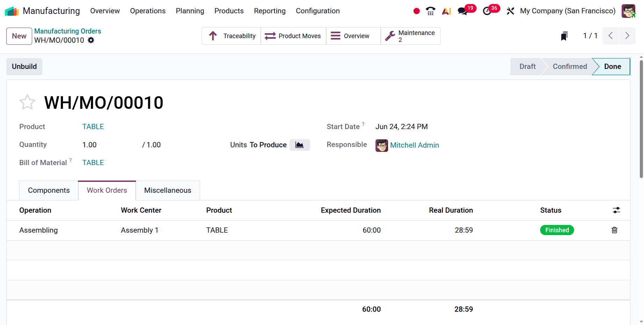Select the Work Orders tab
Viewport: 644px width, 325px height.
click(107, 190)
